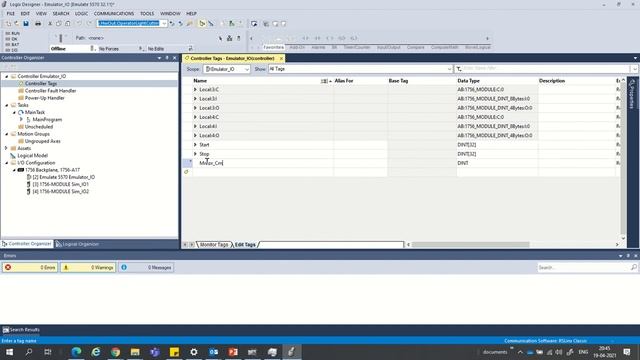Collapse the Tasks tree node

pos(7,105)
